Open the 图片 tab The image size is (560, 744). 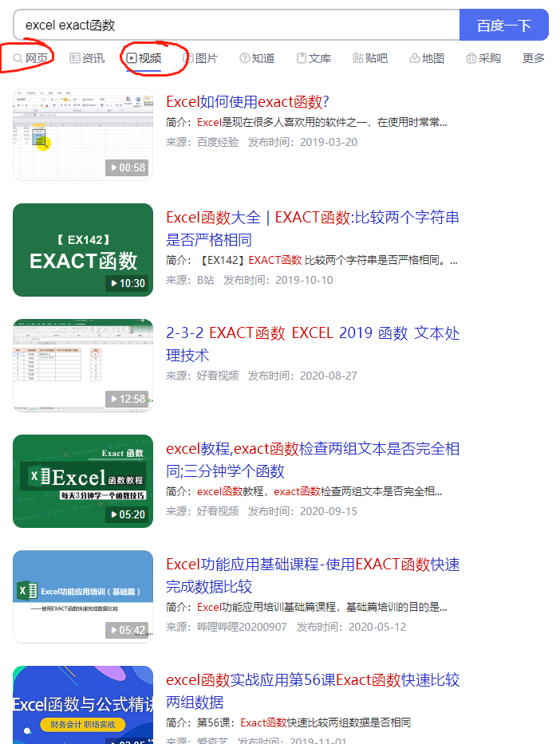201,58
